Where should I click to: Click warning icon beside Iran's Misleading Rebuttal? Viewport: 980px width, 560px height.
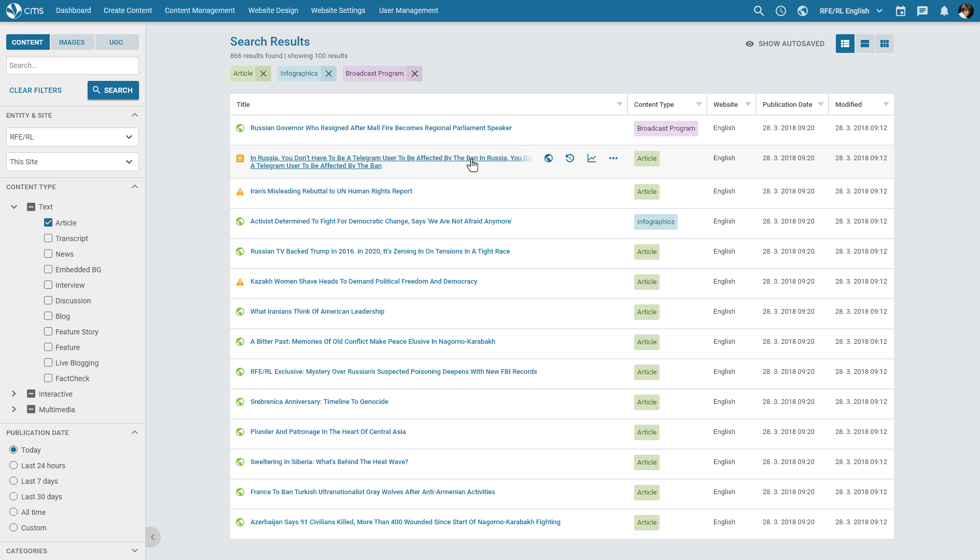tap(240, 192)
